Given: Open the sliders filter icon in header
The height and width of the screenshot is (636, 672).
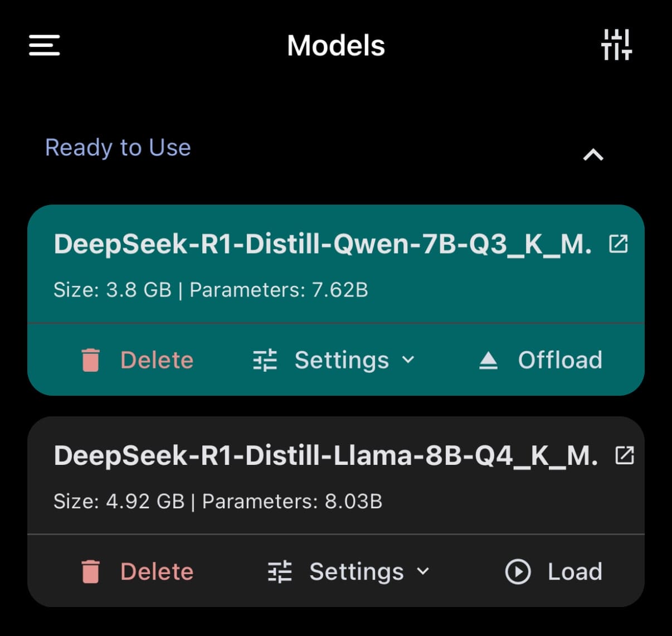Looking at the screenshot, I should pos(616,45).
